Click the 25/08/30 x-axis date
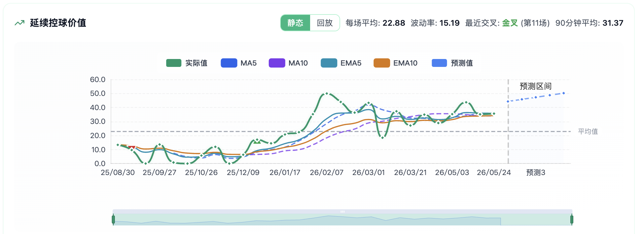Viewport: 644px width, 234px height. 118,172
